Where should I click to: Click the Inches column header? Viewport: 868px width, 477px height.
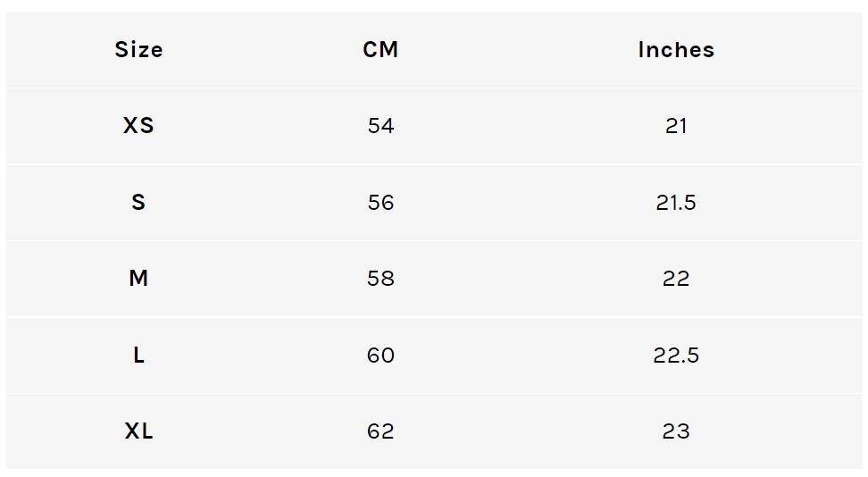676,50
